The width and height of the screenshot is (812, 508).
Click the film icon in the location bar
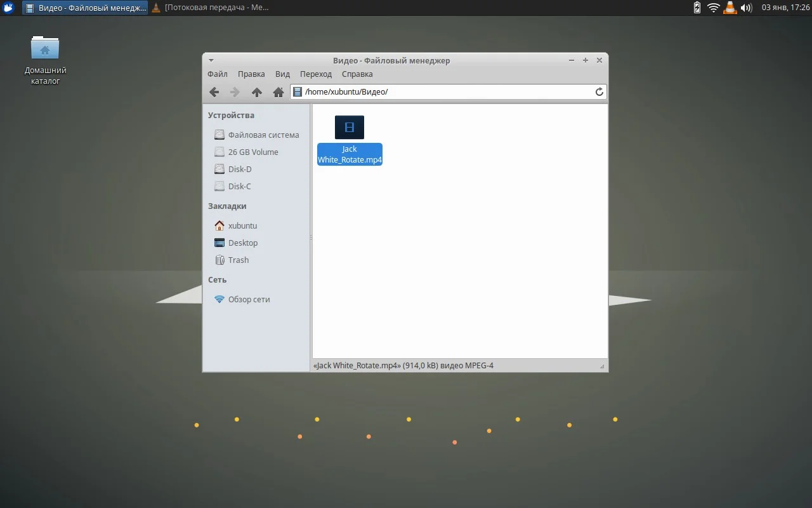click(x=298, y=92)
